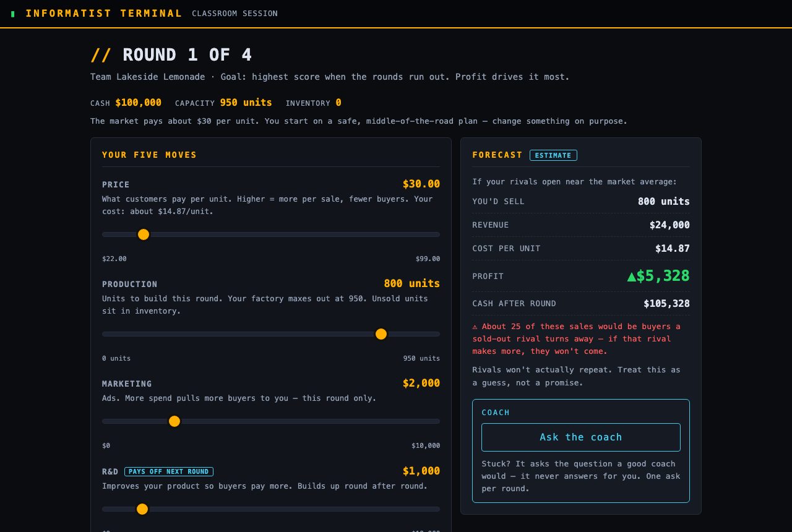Click the CLASSROOM SESSION label
Image resolution: width=792 pixels, height=532 pixels.
[x=235, y=14]
